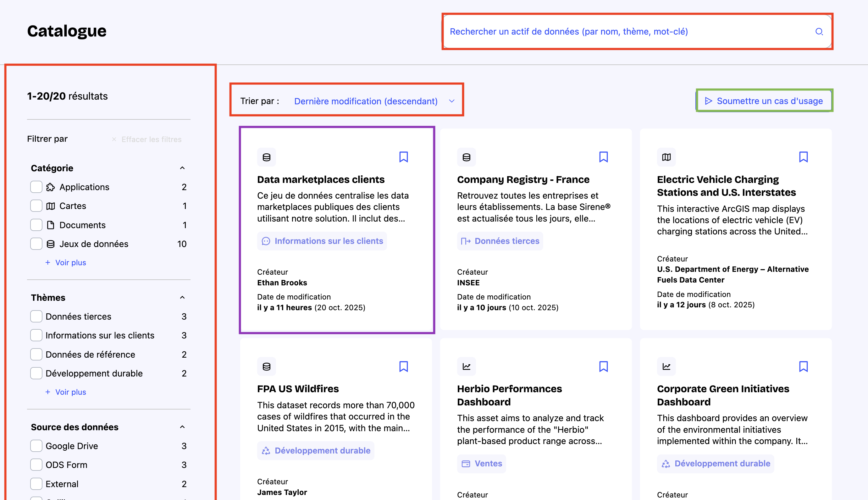868x500 pixels.
Task: Bookmark the Company Registry - France asset
Action: (603, 157)
